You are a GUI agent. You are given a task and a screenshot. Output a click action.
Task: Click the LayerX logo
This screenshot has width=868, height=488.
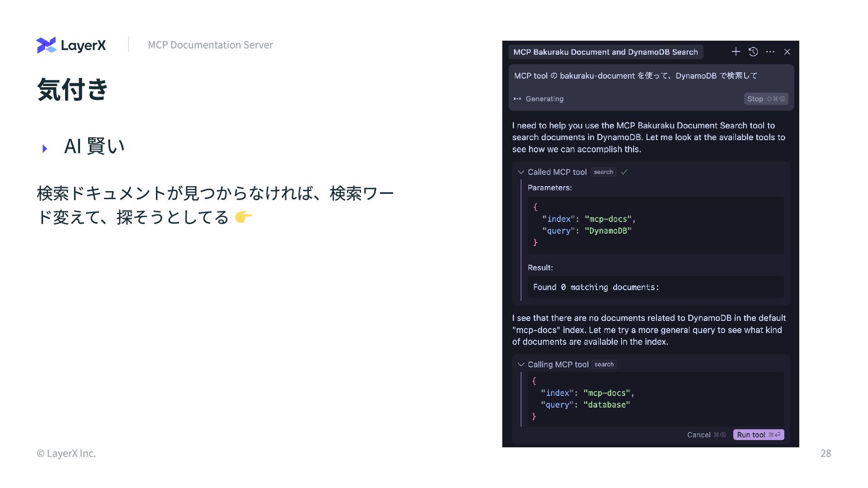(71, 45)
